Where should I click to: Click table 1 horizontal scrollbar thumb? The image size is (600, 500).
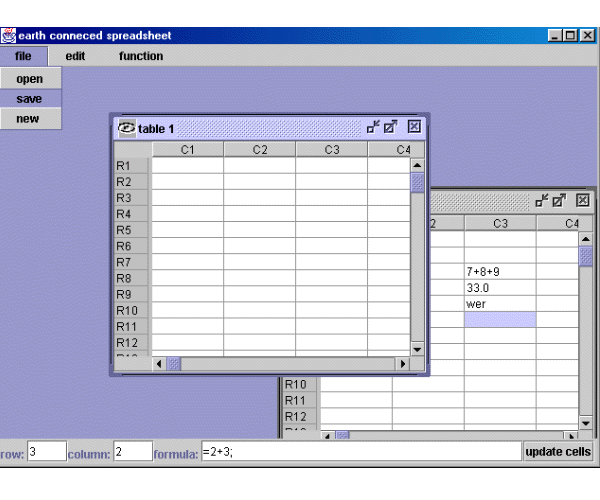[173, 364]
